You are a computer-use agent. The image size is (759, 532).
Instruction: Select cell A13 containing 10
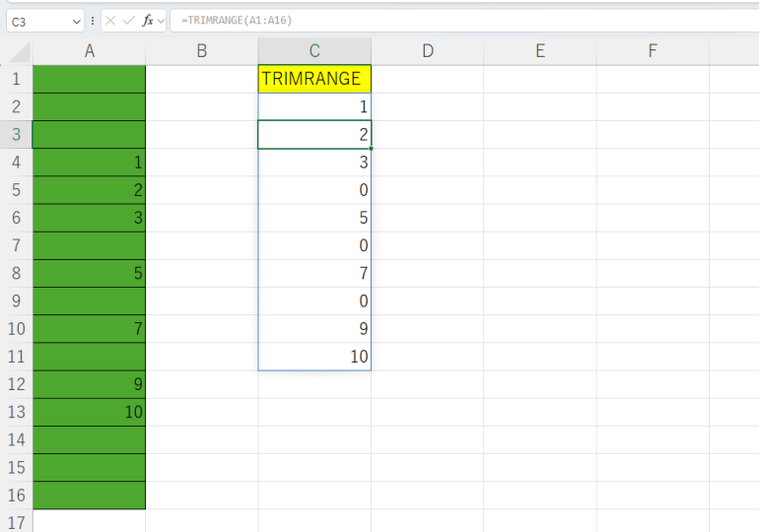[89, 412]
